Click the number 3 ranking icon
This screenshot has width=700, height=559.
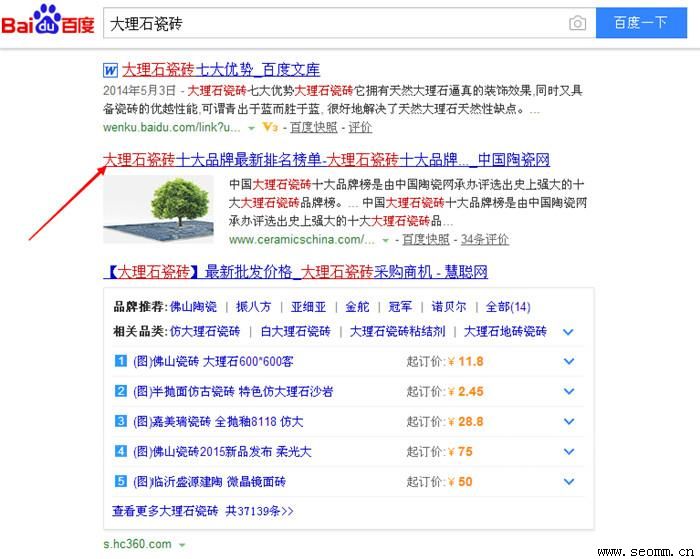pyautogui.click(x=121, y=422)
